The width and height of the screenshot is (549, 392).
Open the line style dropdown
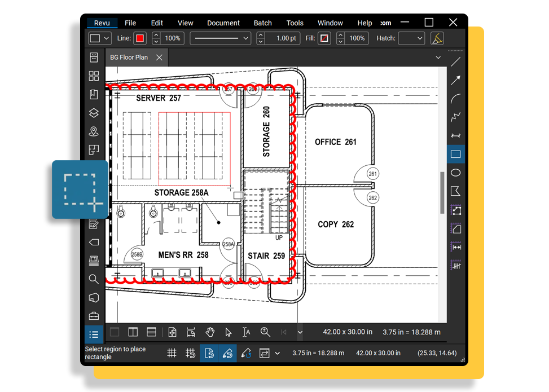[220, 38]
